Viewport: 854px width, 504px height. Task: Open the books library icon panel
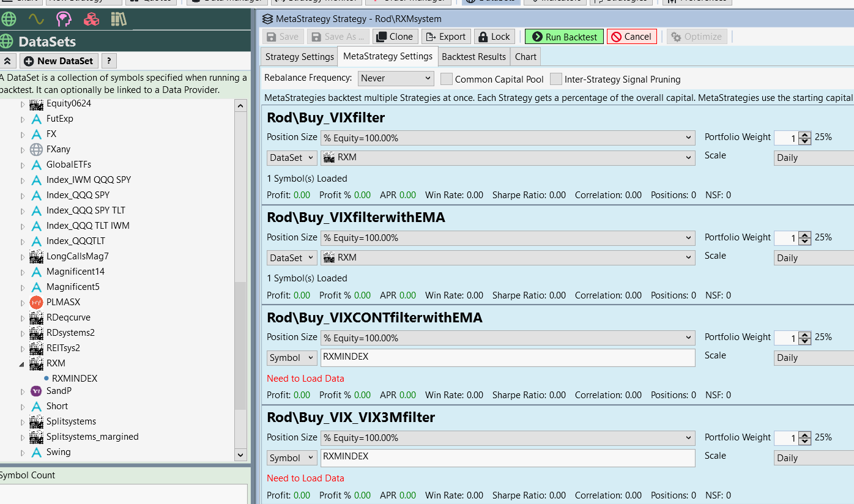pos(119,20)
